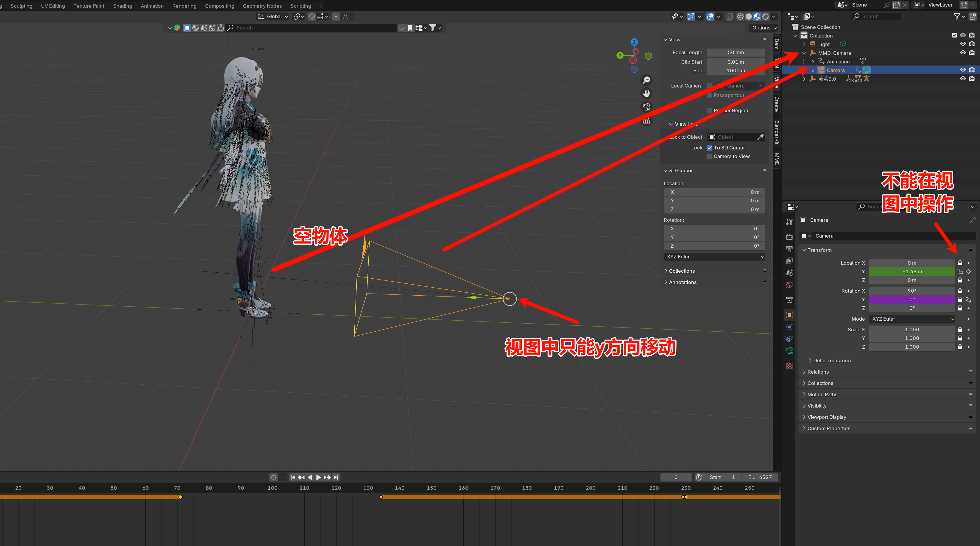This screenshot has height=546, width=980.
Task: Open sidebar 3D cursor XYZ Euler dropdown
Action: tap(714, 257)
